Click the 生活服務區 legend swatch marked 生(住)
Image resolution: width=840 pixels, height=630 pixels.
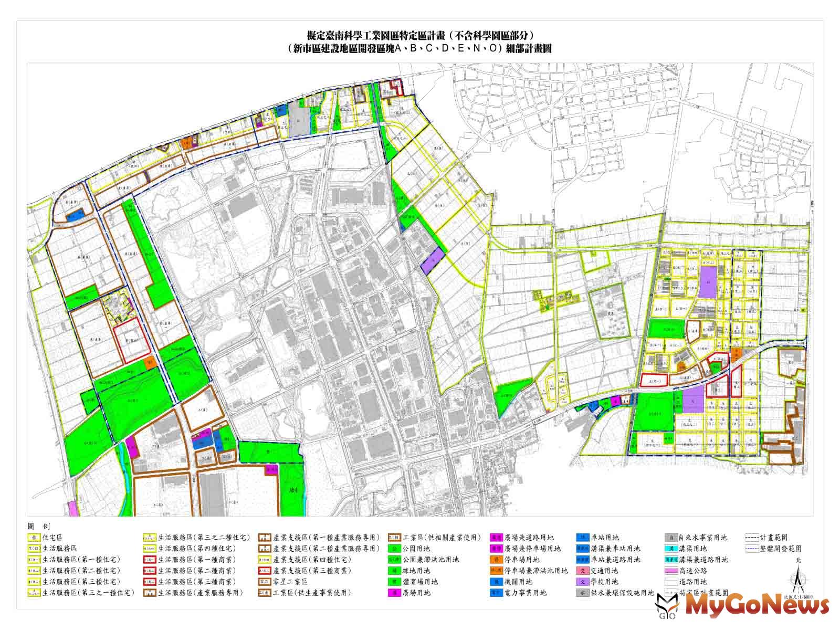click(x=34, y=549)
